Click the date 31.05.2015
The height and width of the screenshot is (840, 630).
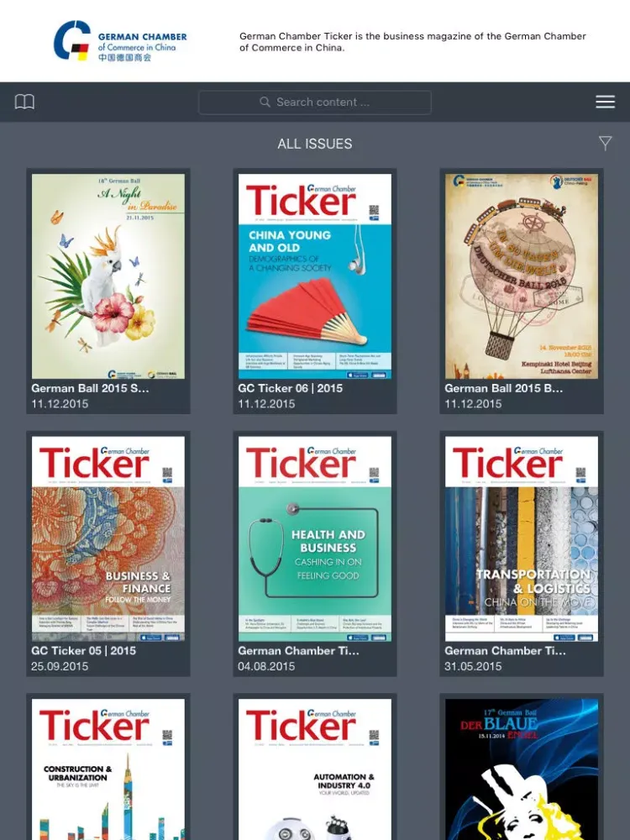[x=473, y=666]
